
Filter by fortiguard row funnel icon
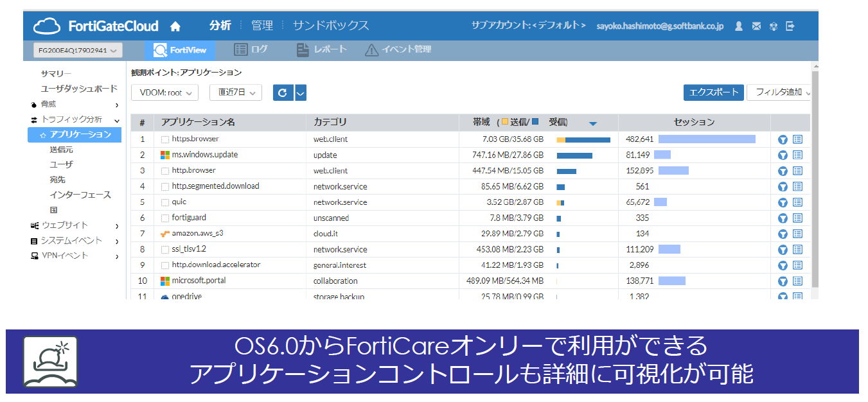(x=783, y=218)
